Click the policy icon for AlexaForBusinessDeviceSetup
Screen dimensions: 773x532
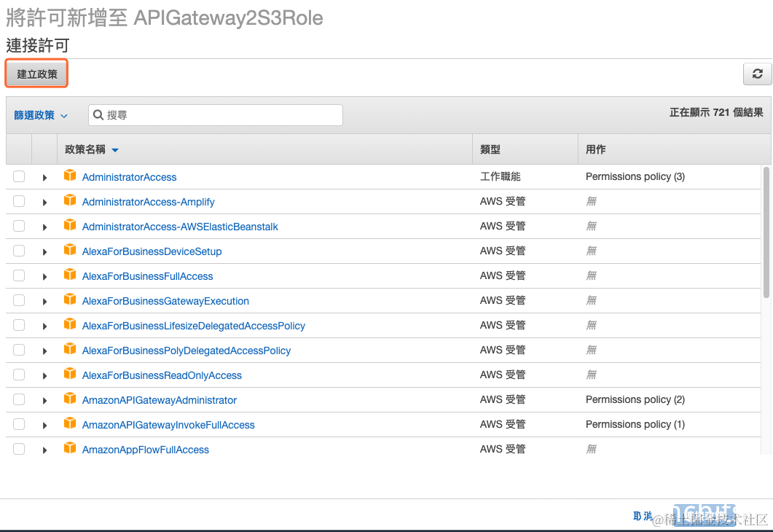pyautogui.click(x=70, y=249)
